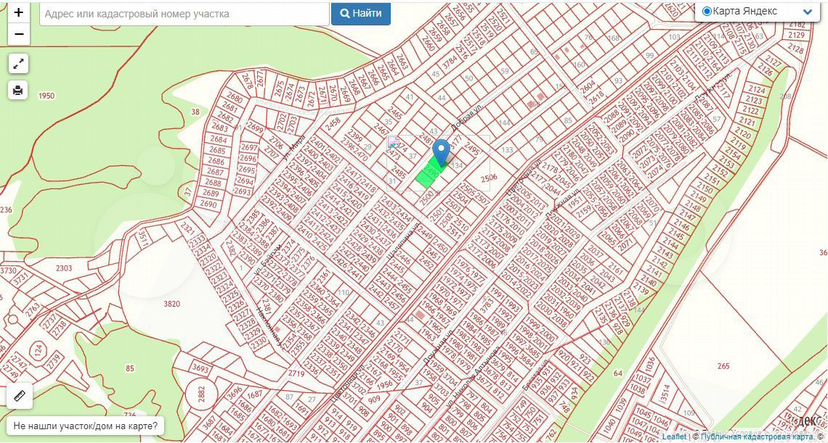Click parcel 265 on the map
The width and height of the screenshot is (828, 443).
(x=723, y=366)
